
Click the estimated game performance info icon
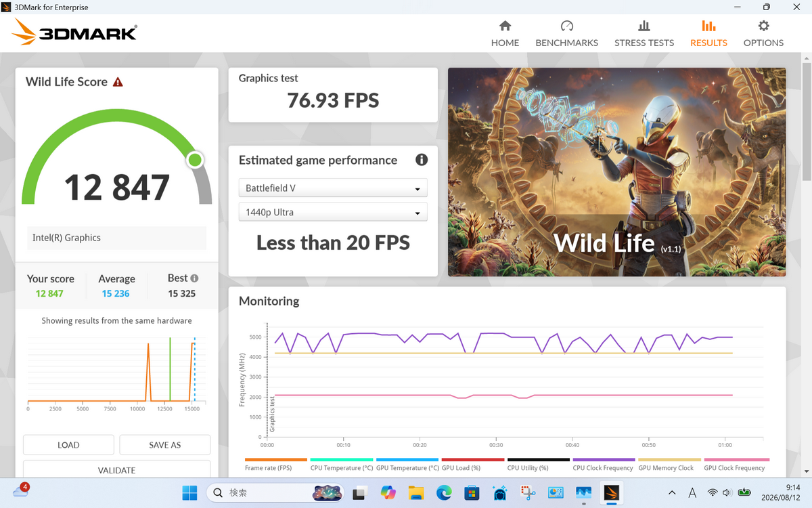coord(422,160)
